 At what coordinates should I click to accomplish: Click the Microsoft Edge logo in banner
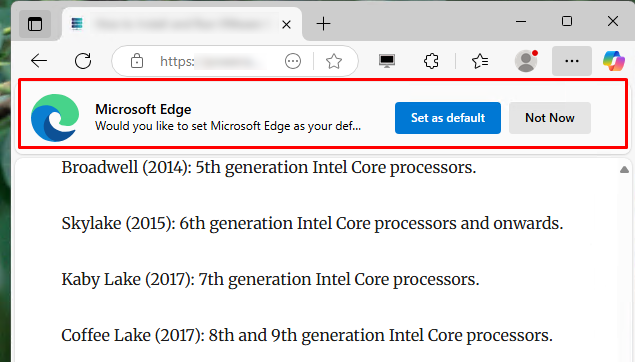pos(55,118)
